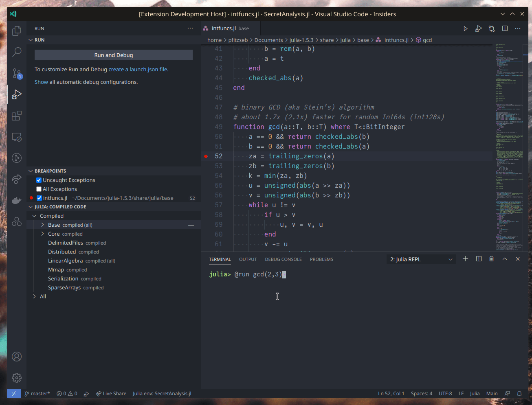Open the Manage settings gear icon
532x405 pixels.
pyautogui.click(x=16, y=378)
